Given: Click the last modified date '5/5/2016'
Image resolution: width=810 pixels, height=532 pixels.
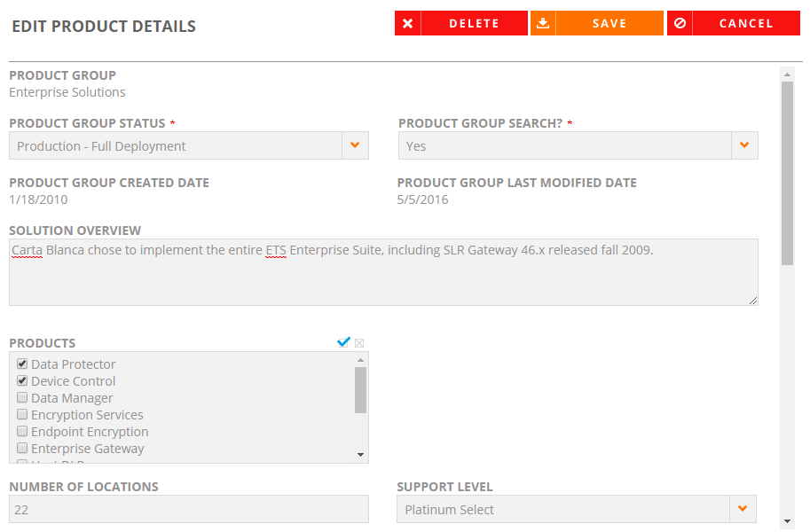Looking at the screenshot, I should pyautogui.click(x=422, y=199).
